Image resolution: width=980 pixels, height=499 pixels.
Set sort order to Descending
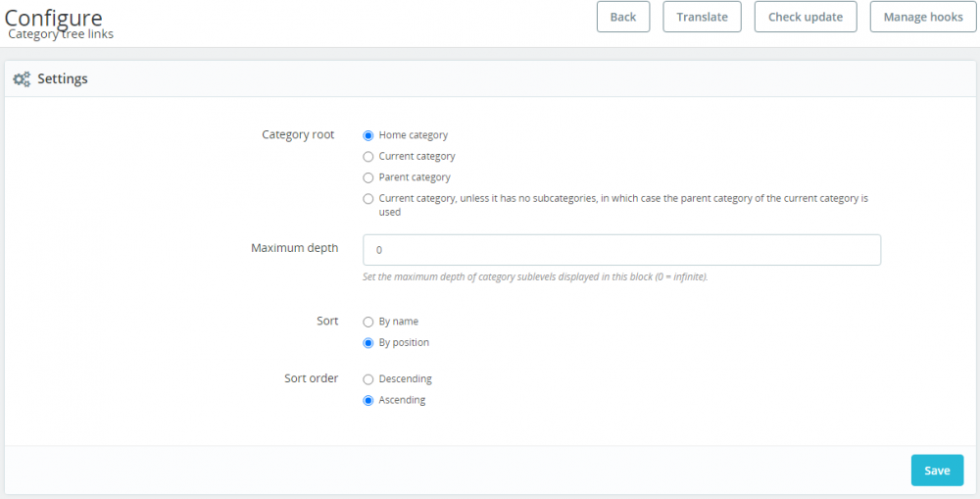point(368,379)
